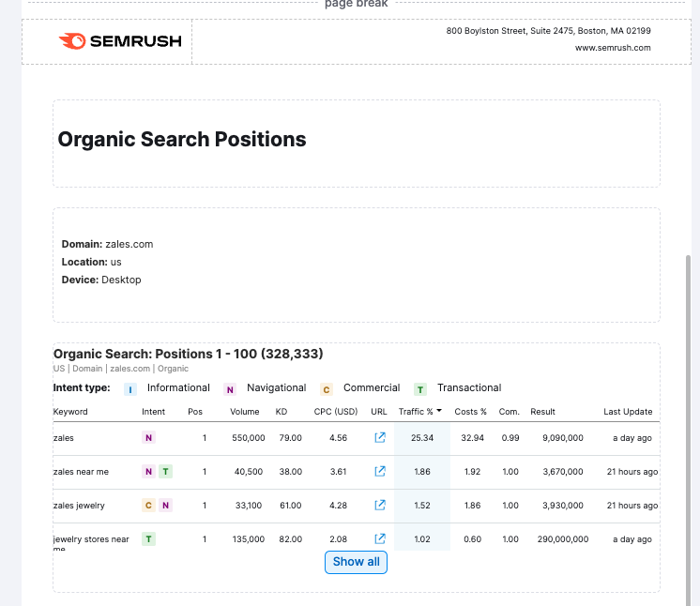The height and width of the screenshot is (606, 700).
Task: Click the keyword cell 'zales jewelry'
Action: coord(79,505)
